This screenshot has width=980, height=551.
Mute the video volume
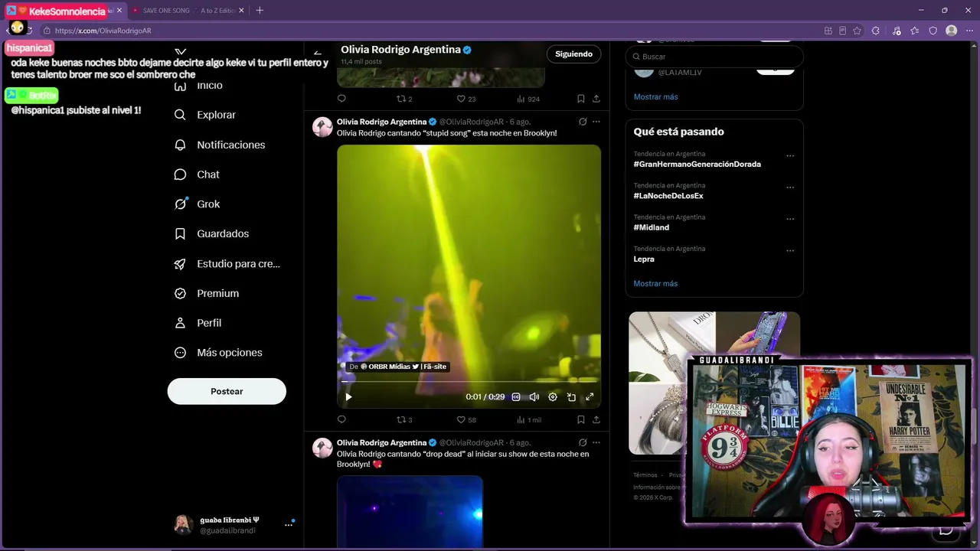tap(534, 397)
